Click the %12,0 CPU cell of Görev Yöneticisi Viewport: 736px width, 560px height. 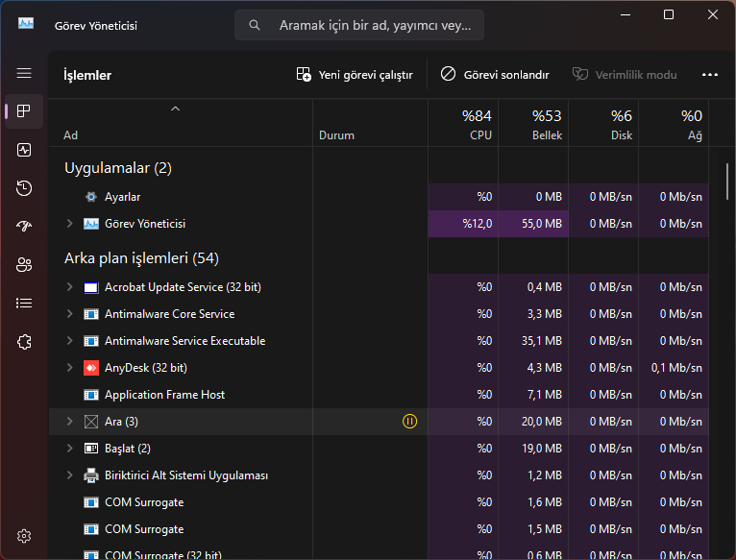coord(463,224)
